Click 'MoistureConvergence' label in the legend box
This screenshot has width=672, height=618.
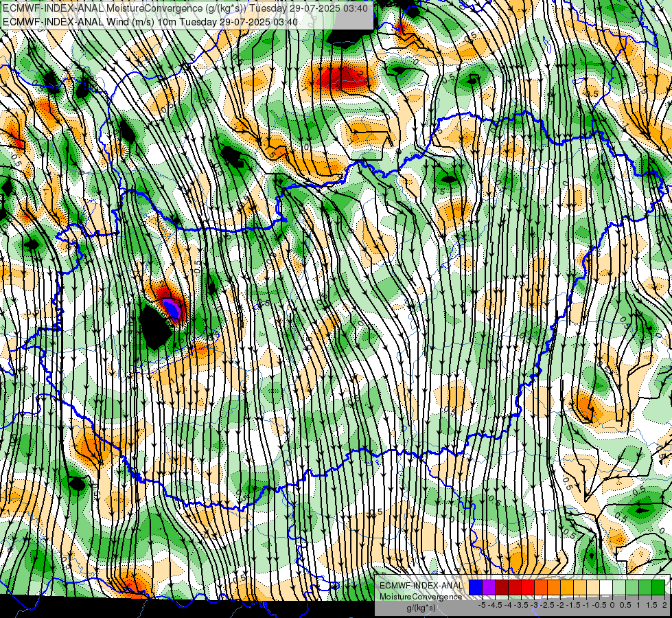(421, 597)
